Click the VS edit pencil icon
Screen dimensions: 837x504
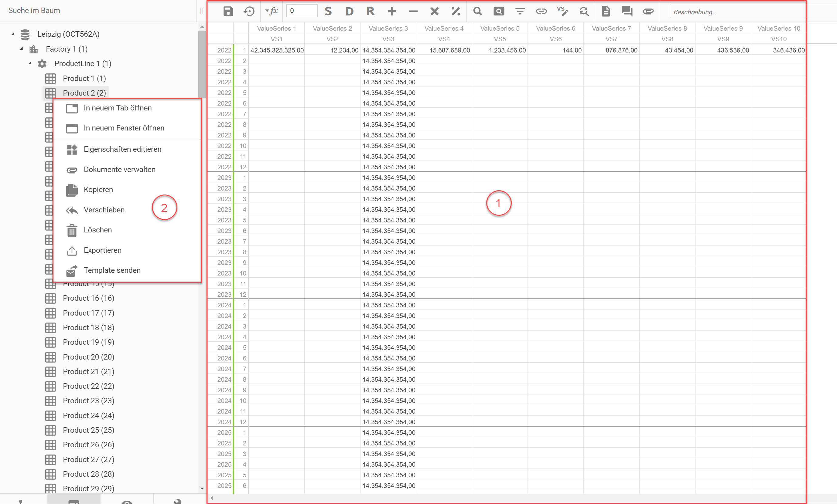point(562,11)
